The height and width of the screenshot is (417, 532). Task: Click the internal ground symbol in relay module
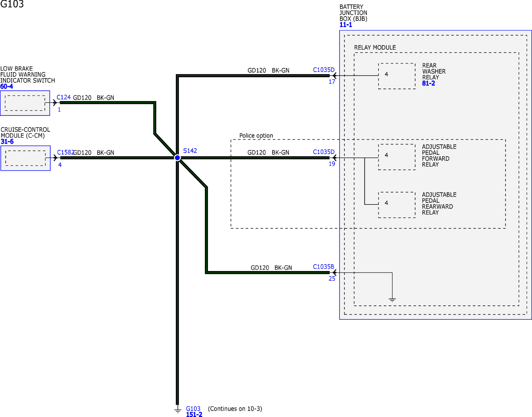pyautogui.click(x=392, y=300)
